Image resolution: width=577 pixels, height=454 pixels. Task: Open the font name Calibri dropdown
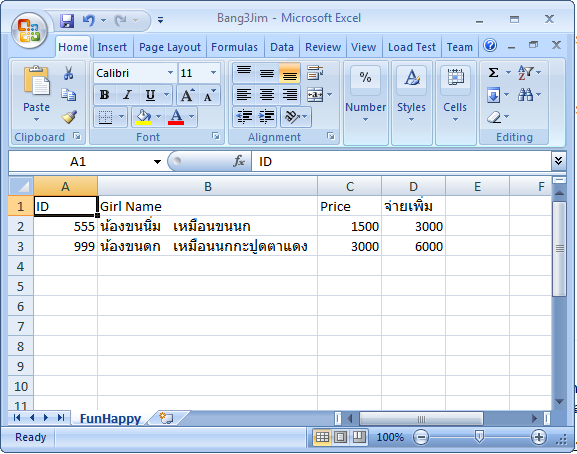click(170, 73)
